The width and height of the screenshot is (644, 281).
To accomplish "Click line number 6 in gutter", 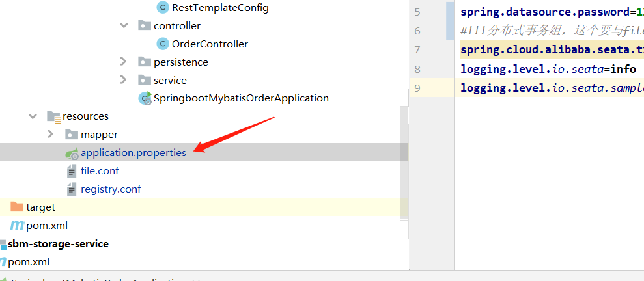I will click(x=417, y=31).
